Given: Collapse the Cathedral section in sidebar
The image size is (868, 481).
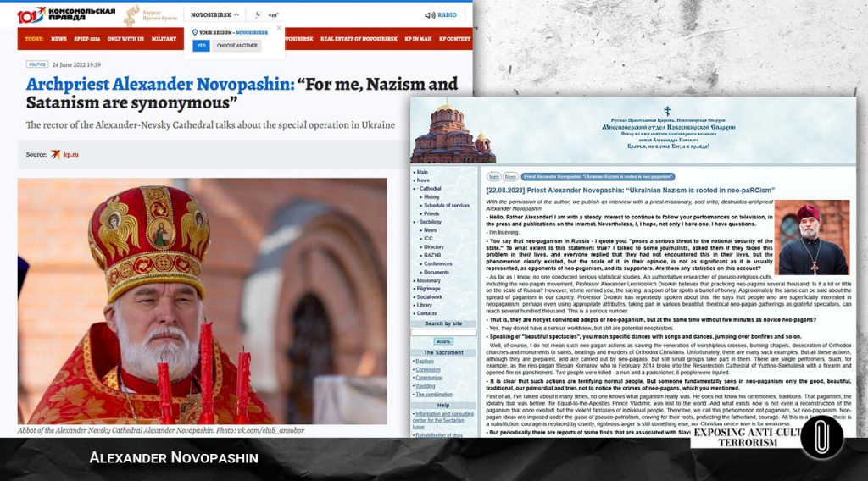Looking at the screenshot, I should tap(430, 189).
